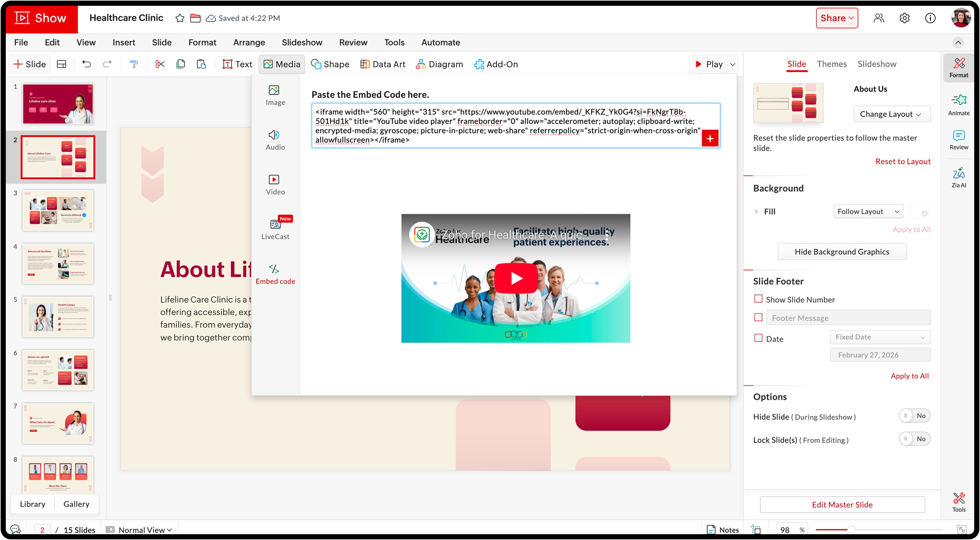This screenshot has height=540, width=980.
Task: Click the scissors cut icon
Action: pyautogui.click(x=160, y=64)
